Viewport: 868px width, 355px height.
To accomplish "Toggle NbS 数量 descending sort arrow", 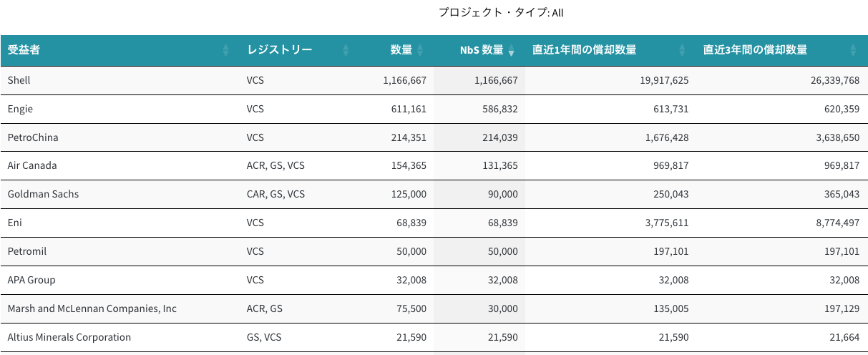I will [511, 52].
